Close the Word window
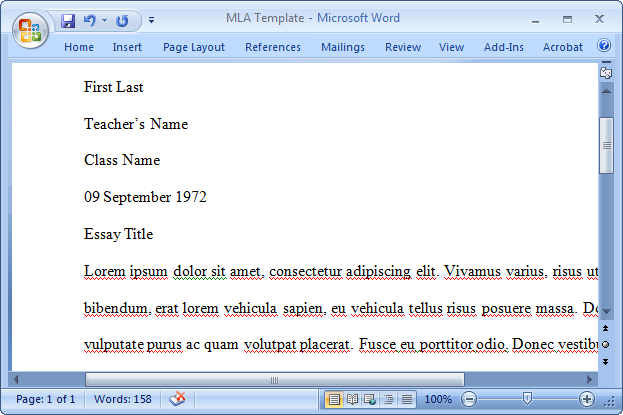 coord(599,19)
